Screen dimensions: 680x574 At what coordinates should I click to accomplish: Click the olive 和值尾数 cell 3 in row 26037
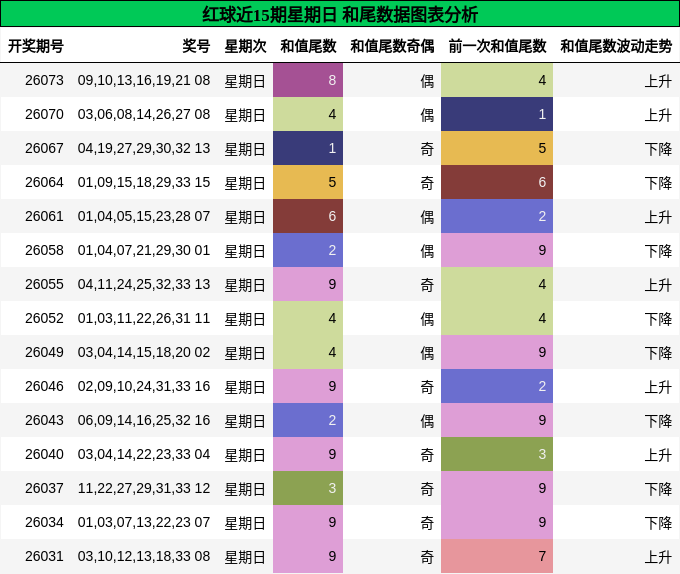coord(308,488)
